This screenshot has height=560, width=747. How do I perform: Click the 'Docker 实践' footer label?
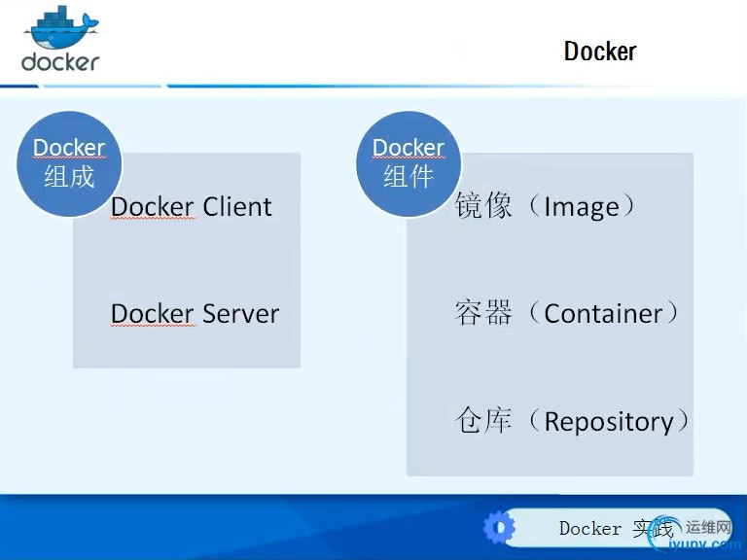616,529
